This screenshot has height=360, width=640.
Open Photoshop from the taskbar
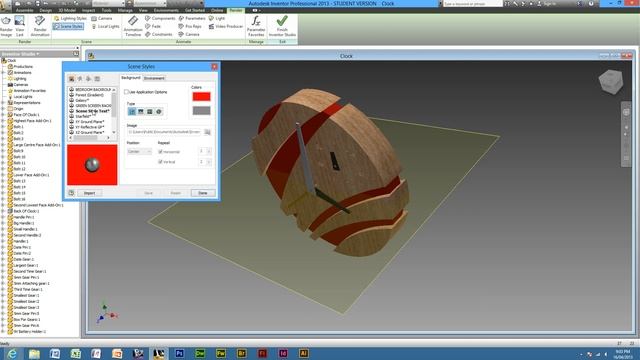point(179,353)
